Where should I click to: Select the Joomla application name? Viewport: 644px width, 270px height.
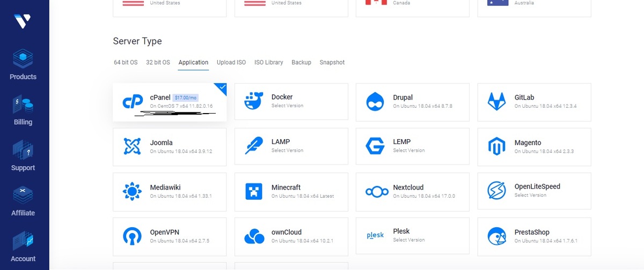162,142
